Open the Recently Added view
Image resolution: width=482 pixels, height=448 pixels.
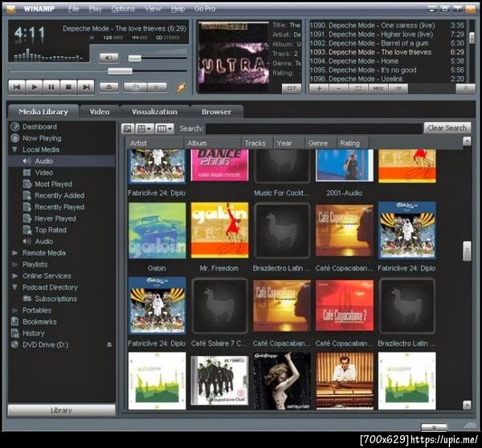tap(59, 195)
